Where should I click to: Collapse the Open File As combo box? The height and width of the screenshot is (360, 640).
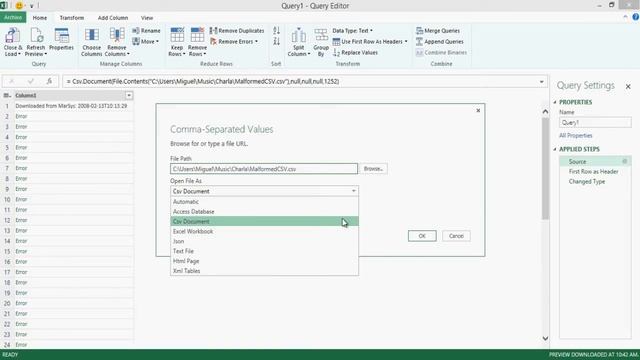pos(353,191)
